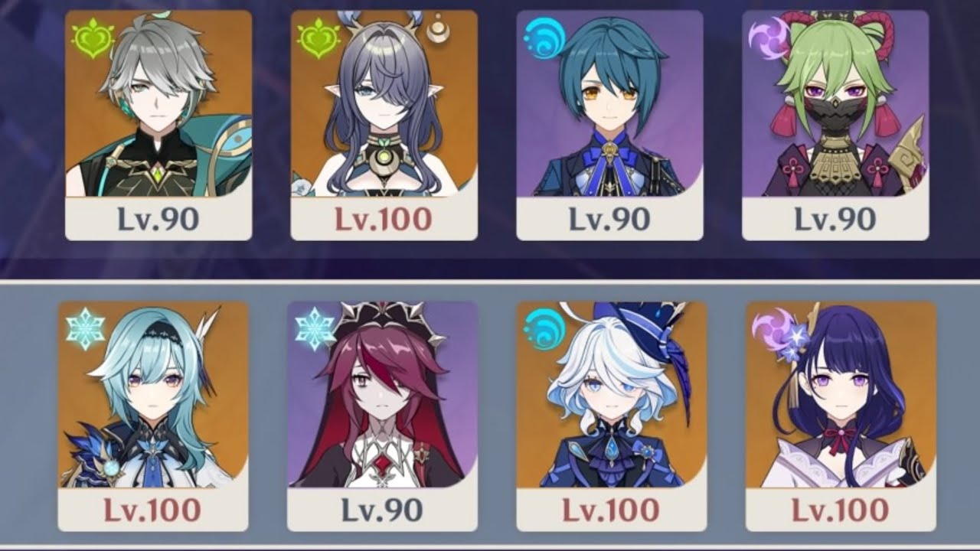
Task: Select red-haired Rosaria's portrait
Action: [x=383, y=395]
